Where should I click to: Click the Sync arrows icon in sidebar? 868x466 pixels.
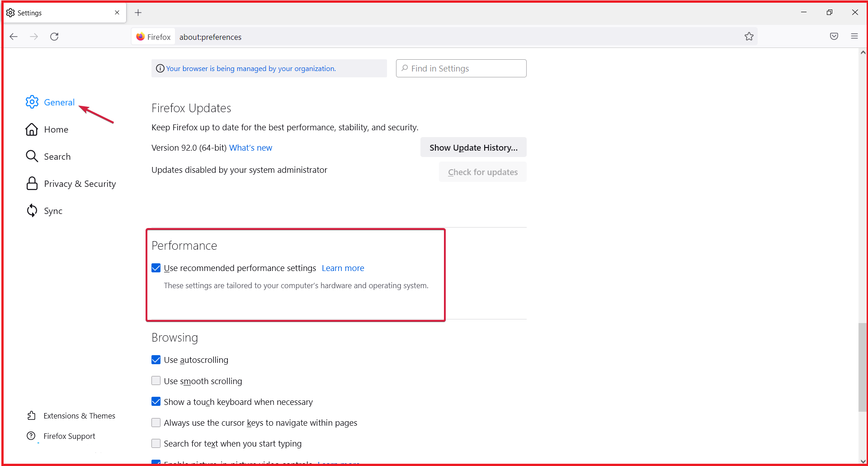click(x=32, y=210)
